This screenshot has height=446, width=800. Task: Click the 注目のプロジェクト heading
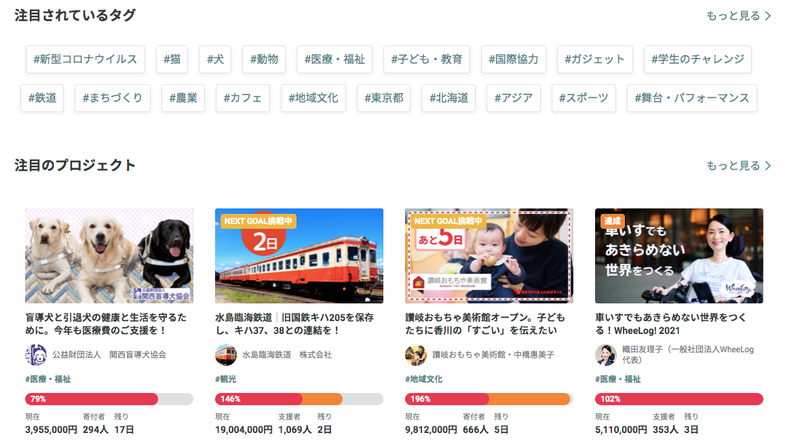75,165
